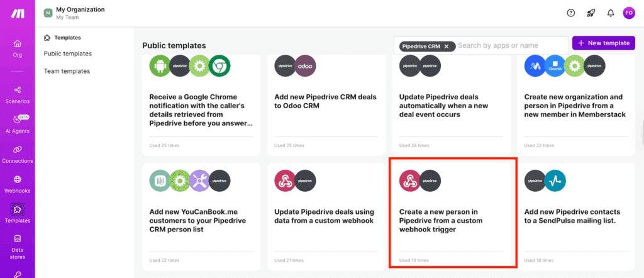Open template Create new organization from Memberstack
This screenshot has width=644, height=278.
[576, 106]
